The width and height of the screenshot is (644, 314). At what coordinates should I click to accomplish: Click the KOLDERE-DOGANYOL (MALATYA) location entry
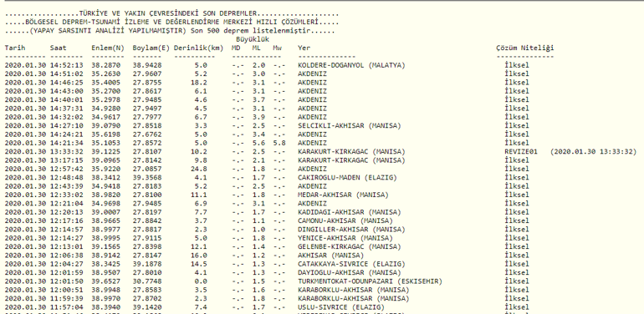pyautogui.click(x=351, y=66)
